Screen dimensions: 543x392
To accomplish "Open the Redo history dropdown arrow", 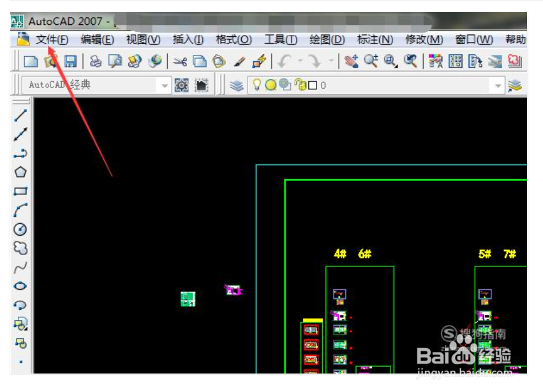I will 331,61.
